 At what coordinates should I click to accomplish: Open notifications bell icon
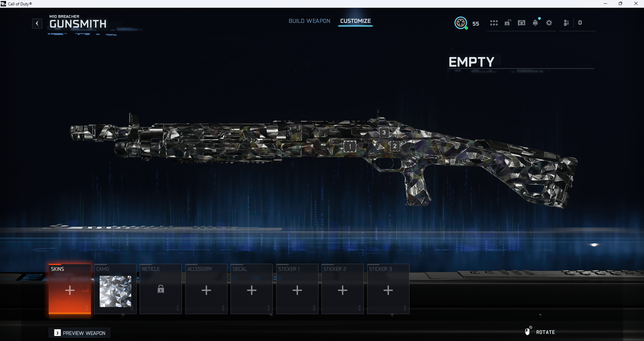coord(536,23)
